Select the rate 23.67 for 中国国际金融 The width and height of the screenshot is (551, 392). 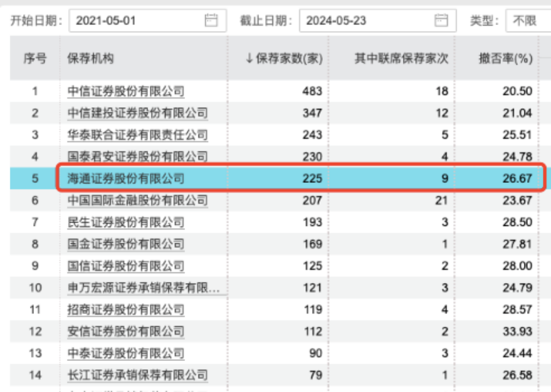click(517, 200)
